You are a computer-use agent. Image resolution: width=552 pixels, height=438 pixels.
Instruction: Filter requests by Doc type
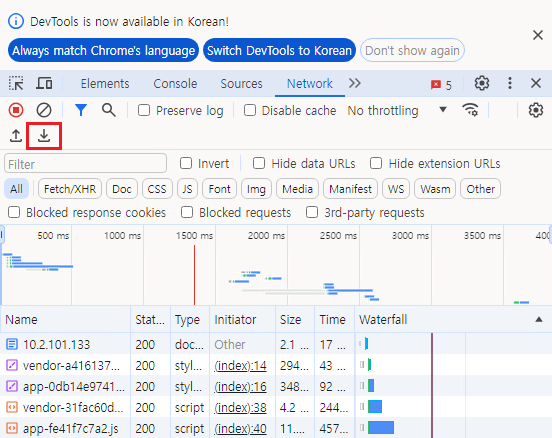point(122,189)
